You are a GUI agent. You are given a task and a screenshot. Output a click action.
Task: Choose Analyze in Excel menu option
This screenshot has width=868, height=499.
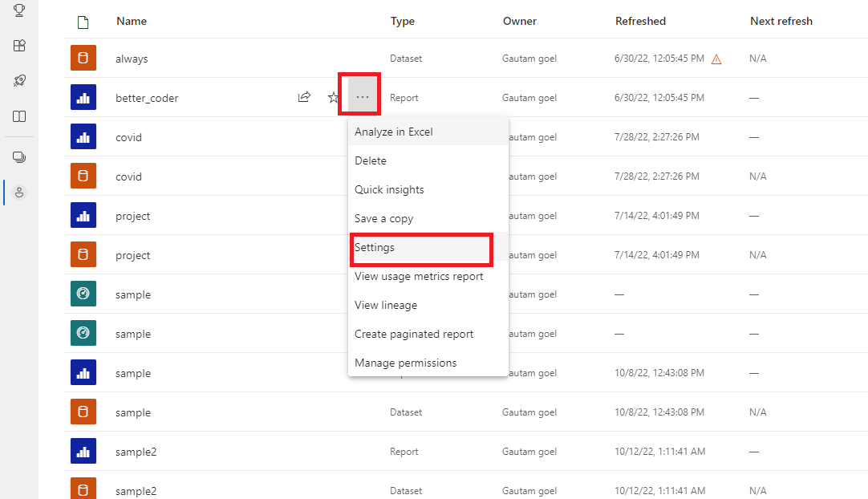tap(394, 132)
